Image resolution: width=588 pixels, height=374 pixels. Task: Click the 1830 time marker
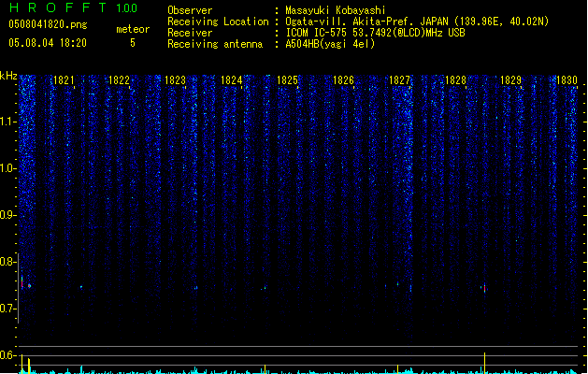click(x=566, y=80)
